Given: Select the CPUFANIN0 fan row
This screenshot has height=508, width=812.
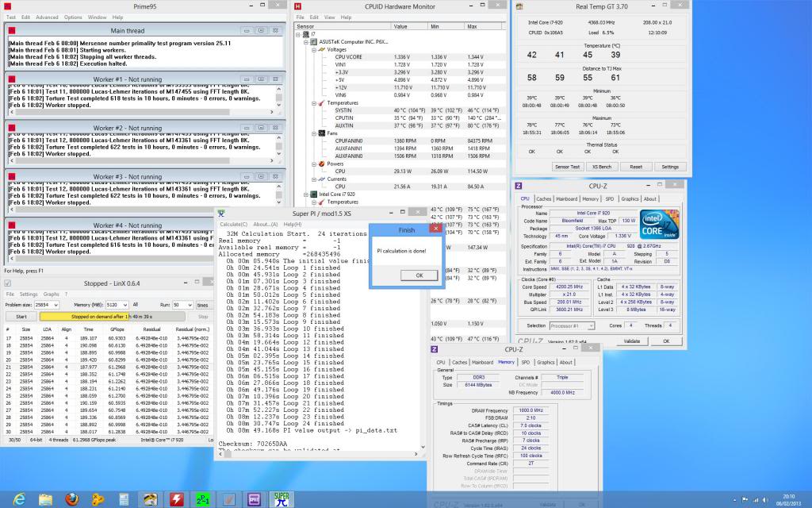Looking at the screenshot, I should pos(401,141).
